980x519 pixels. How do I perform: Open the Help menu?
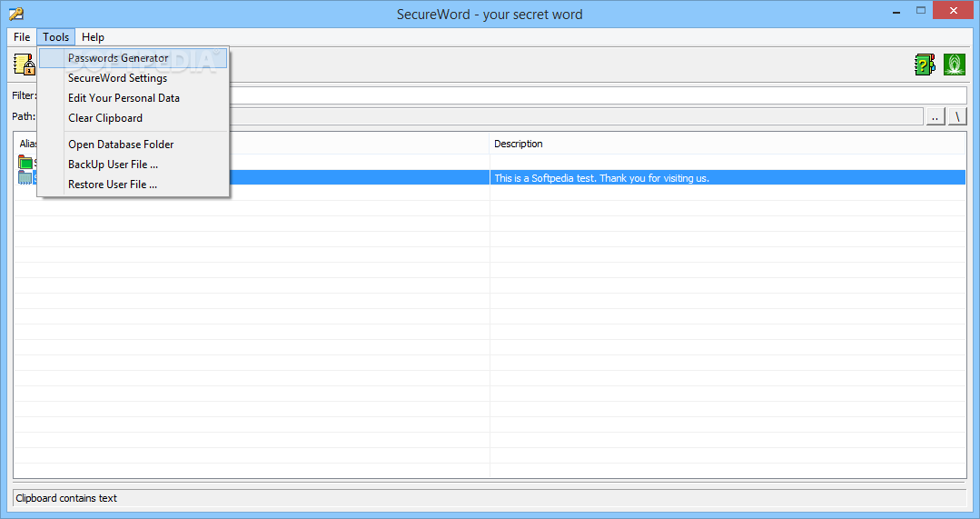click(94, 37)
